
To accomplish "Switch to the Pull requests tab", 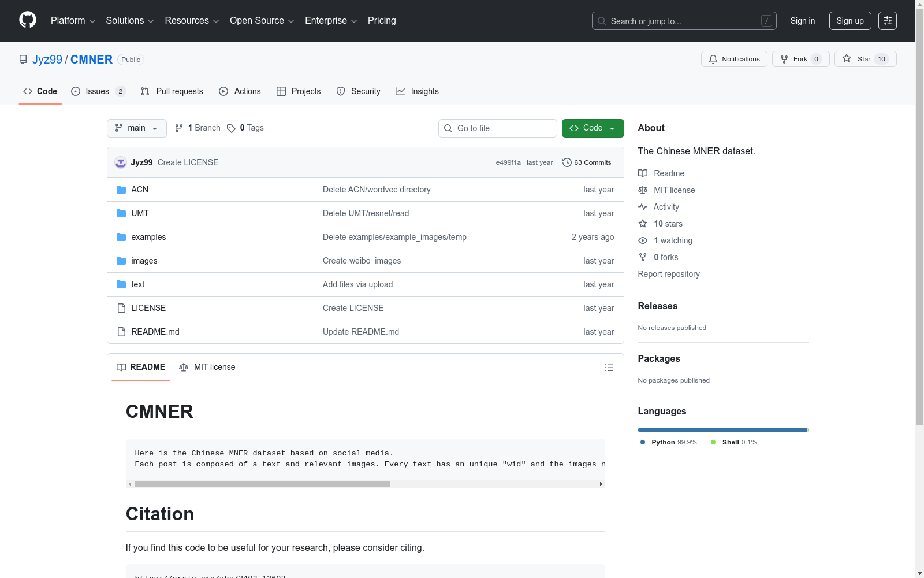I will pyautogui.click(x=172, y=91).
